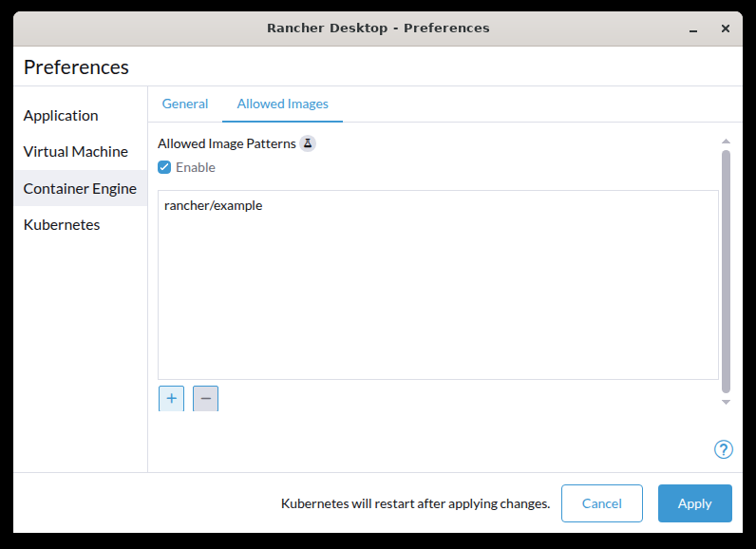Select the Allowed Images tab
The width and height of the screenshot is (756, 549).
point(282,104)
